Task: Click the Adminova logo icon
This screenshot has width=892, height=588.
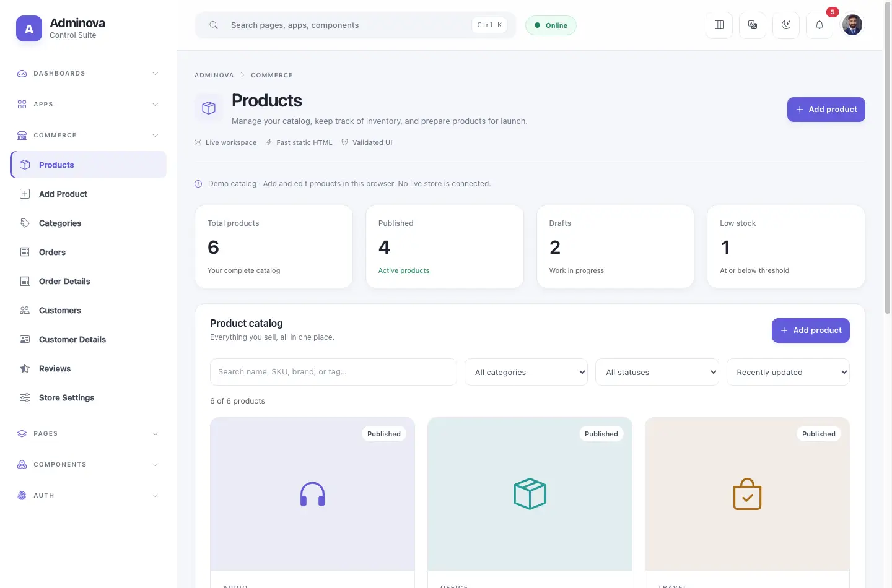Action: [x=29, y=28]
